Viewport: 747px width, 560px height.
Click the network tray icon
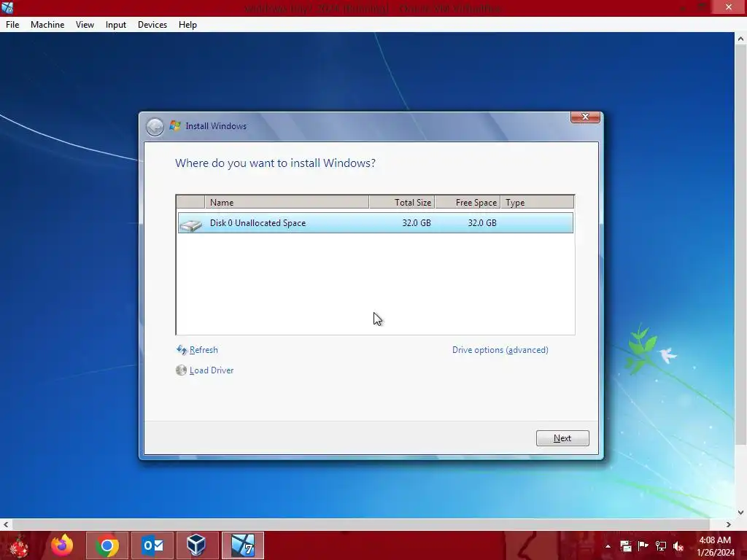pos(661,546)
